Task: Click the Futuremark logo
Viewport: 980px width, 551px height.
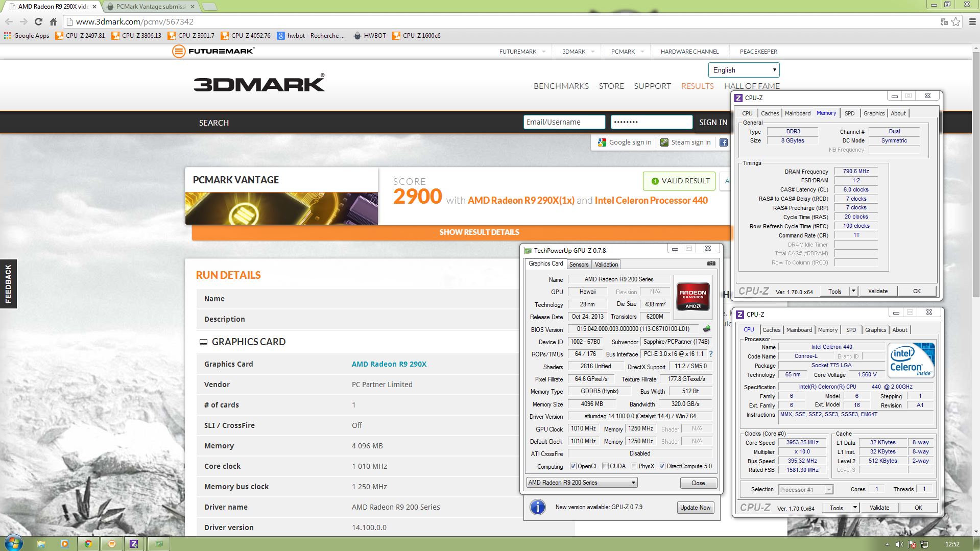Action: 213,51
